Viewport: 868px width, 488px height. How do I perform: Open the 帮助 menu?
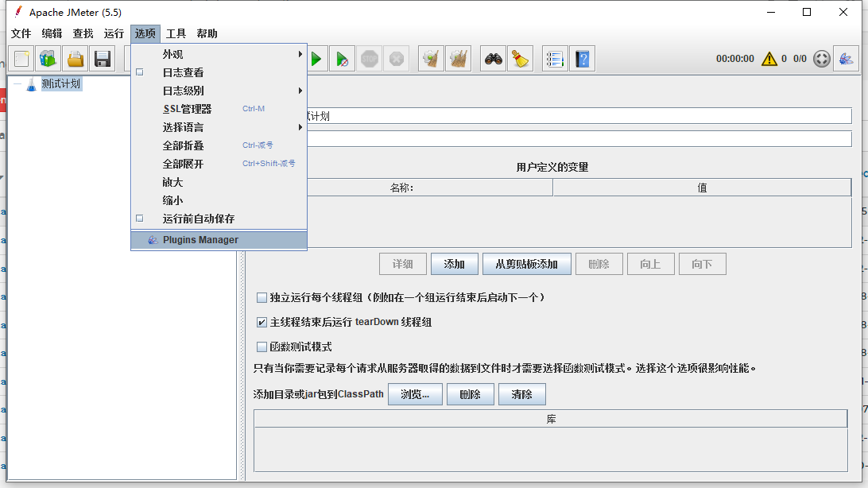[207, 33]
